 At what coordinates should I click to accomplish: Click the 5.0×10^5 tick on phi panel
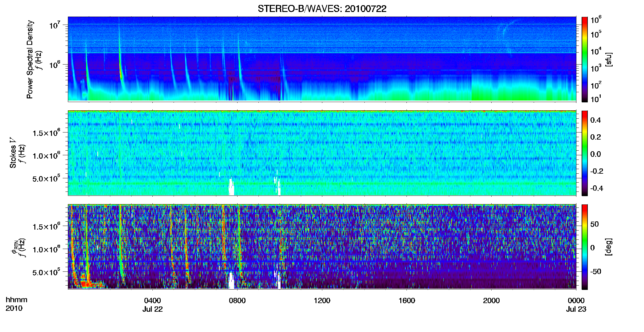(46, 272)
